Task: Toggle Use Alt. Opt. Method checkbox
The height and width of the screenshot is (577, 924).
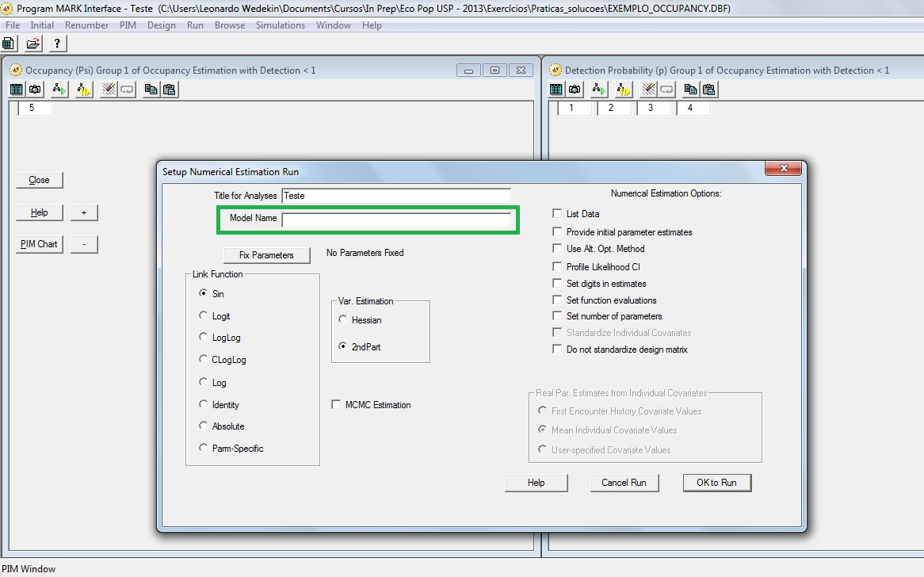Action: pos(557,248)
